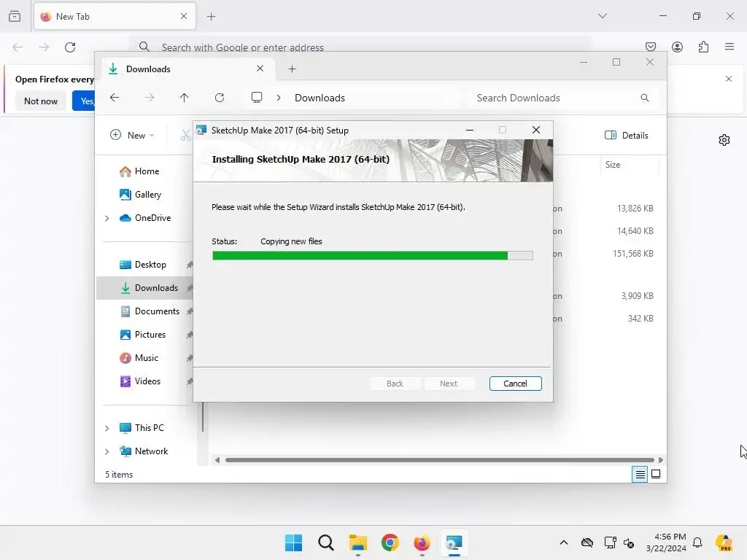Switch to large thumbnails view
This screenshot has width=747, height=560.
point(656,474)
